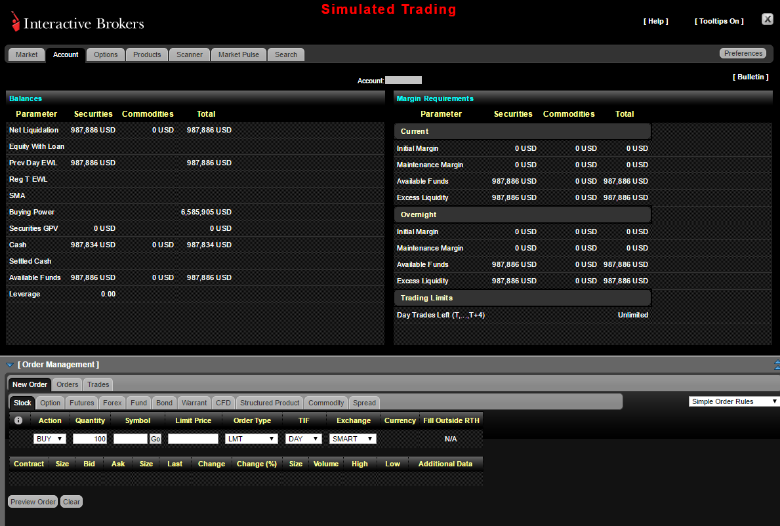Click the redacted Account number field
The image size is (780, 526).
click(x=403, y=80)
